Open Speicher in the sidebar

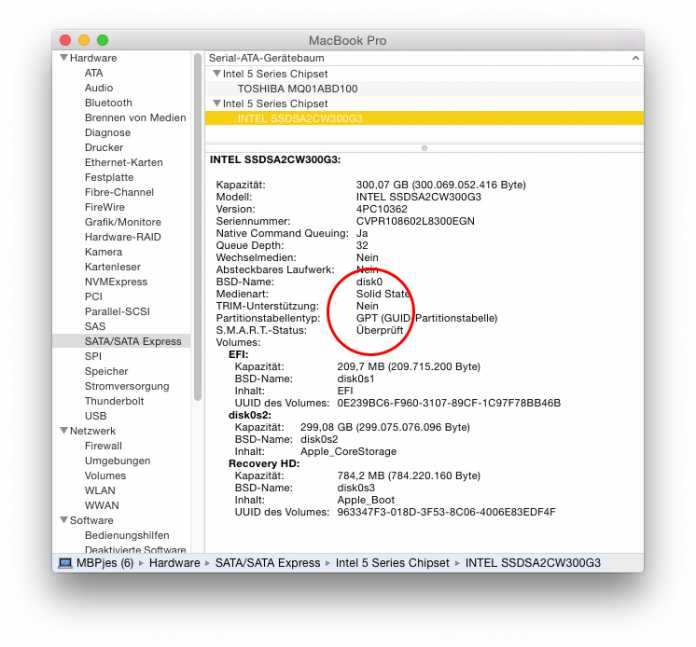click(x=106, y=371)
